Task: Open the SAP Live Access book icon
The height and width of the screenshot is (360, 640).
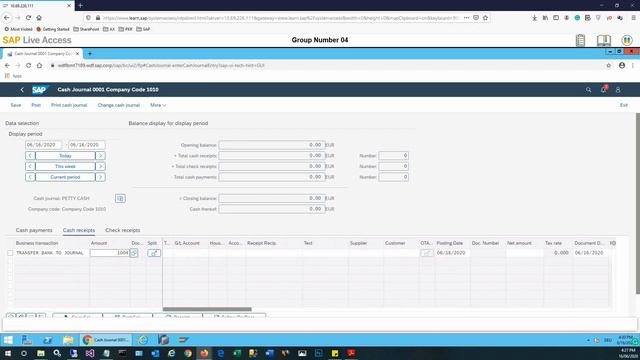Action: (x=604, y=40)
